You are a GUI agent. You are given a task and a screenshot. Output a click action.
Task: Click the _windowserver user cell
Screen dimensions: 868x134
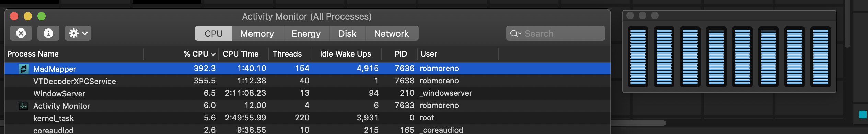[446, 93]
